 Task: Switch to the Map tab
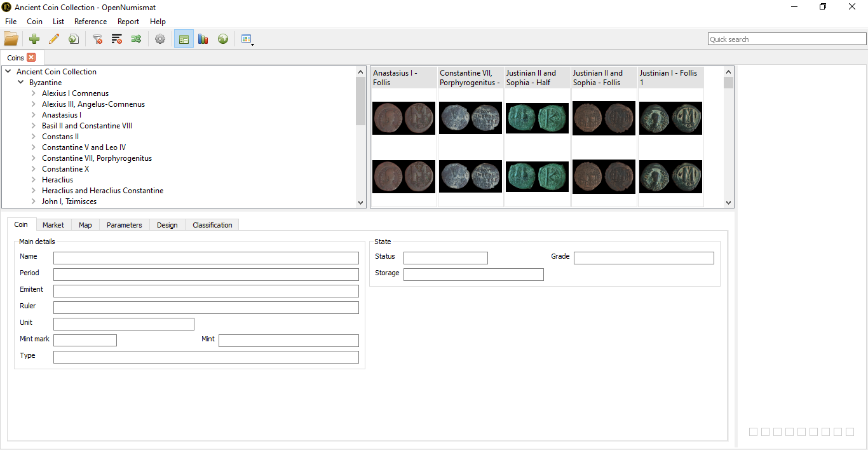pos(85,225)
